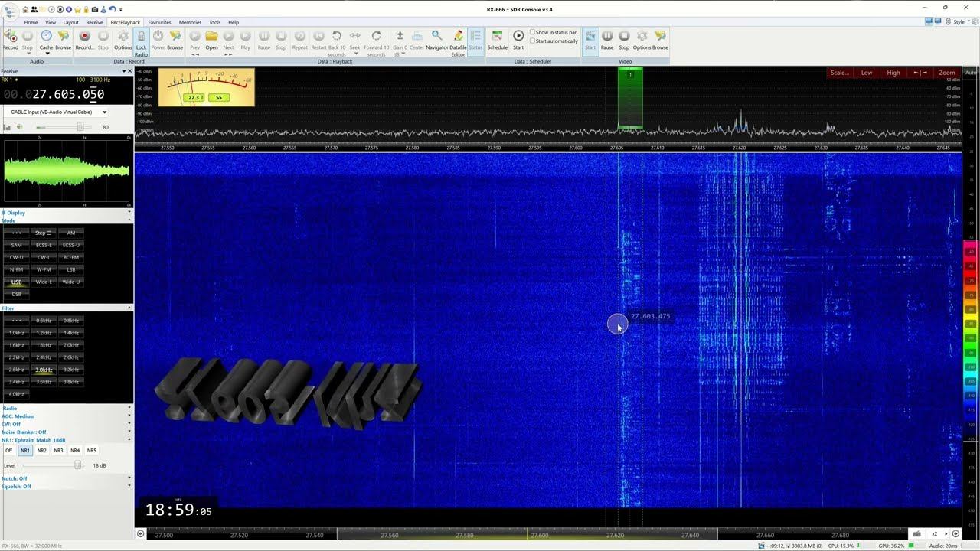The image size is (980, 551).
Task: Collapse the Filter panel
Action: pyautogui.click(x=129, y=308)
